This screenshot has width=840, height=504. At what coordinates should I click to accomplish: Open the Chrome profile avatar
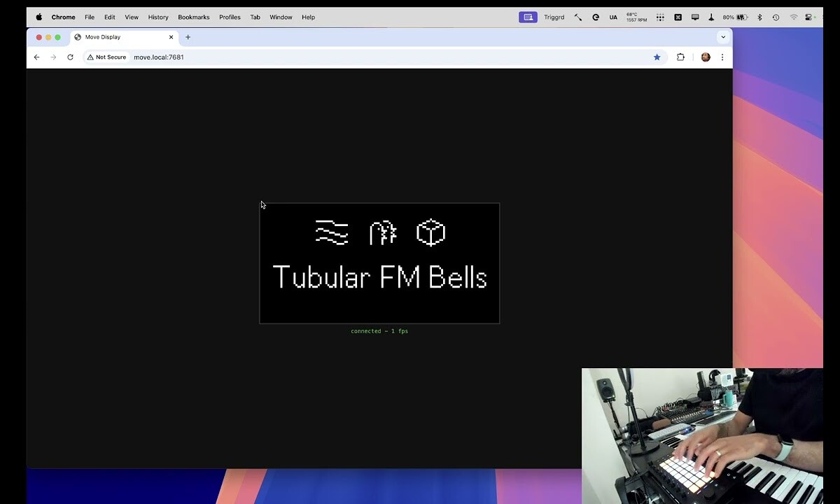click(x=706, y=57)
